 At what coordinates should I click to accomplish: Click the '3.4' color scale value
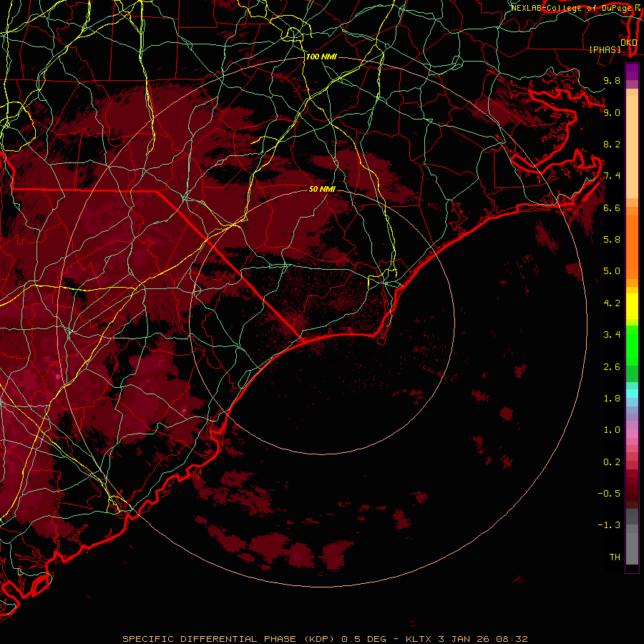tap(612, 335)
